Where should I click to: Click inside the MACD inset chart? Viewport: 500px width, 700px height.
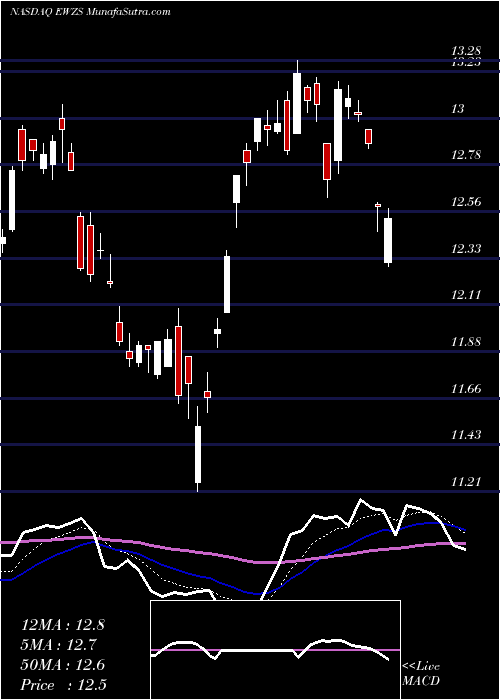point(275,650)
